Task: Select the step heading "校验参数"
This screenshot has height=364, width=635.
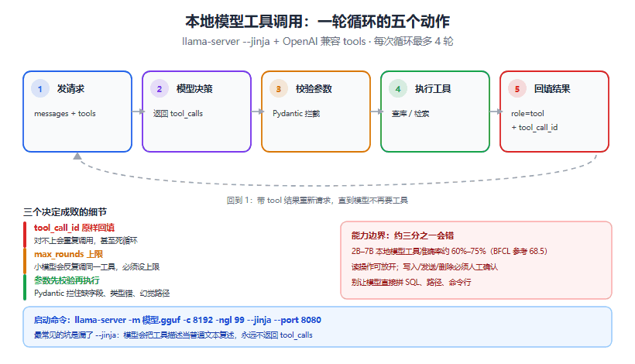Action: (x=314, y=88)
